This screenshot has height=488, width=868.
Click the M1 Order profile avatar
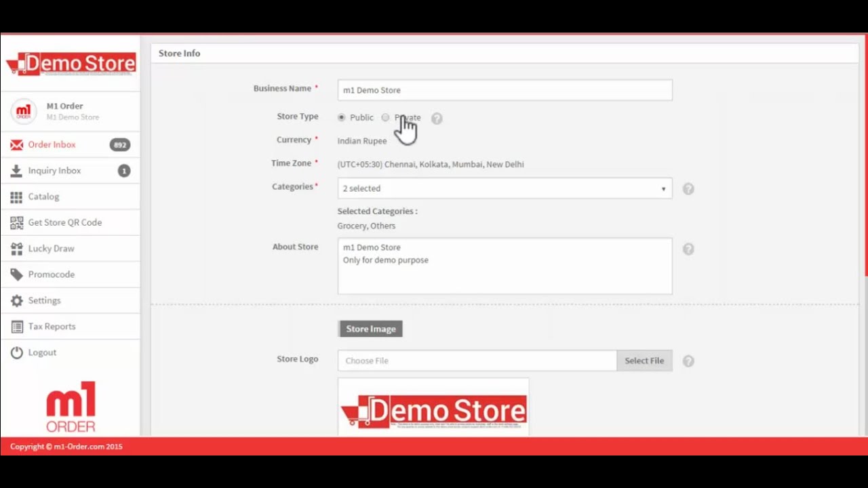pos(24,111)
